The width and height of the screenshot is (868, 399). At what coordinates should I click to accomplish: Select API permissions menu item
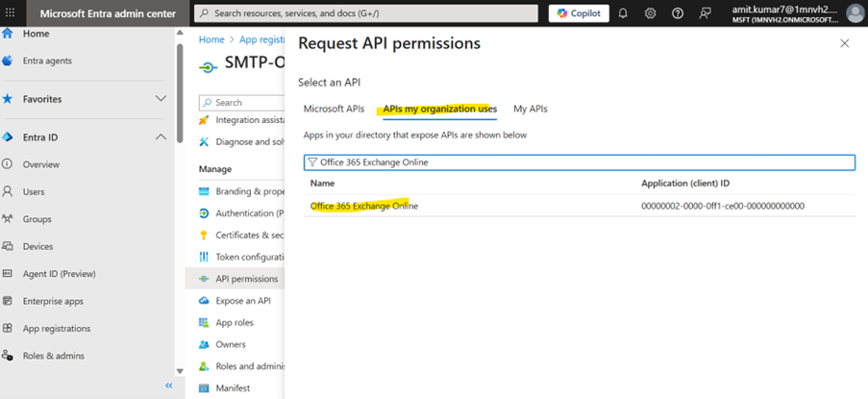247,279
